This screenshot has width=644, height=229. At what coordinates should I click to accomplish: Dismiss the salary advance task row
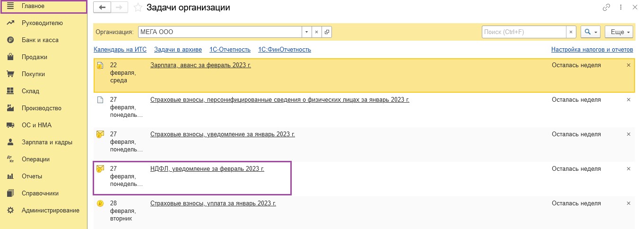(x=628, y=65)
